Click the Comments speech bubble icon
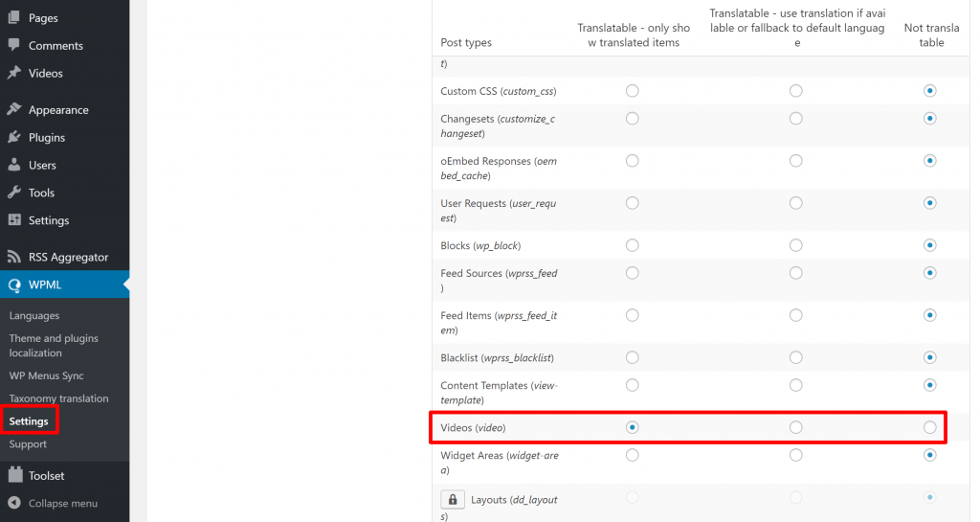 (x=13, y=45)
